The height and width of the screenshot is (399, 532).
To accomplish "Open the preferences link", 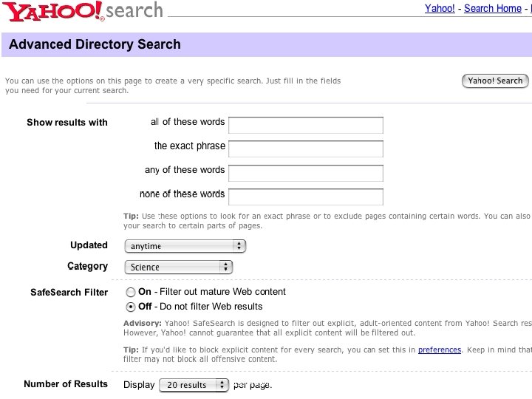I will coord(440,349).
